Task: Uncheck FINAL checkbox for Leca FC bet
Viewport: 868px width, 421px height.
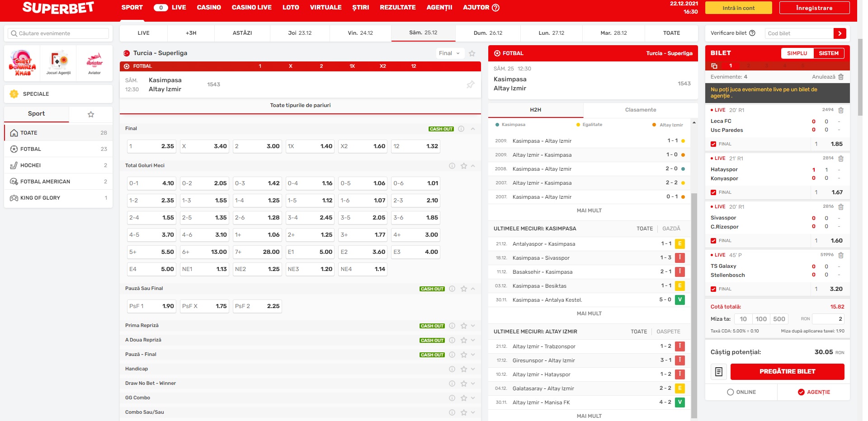Action: click(x=713, y=144)
